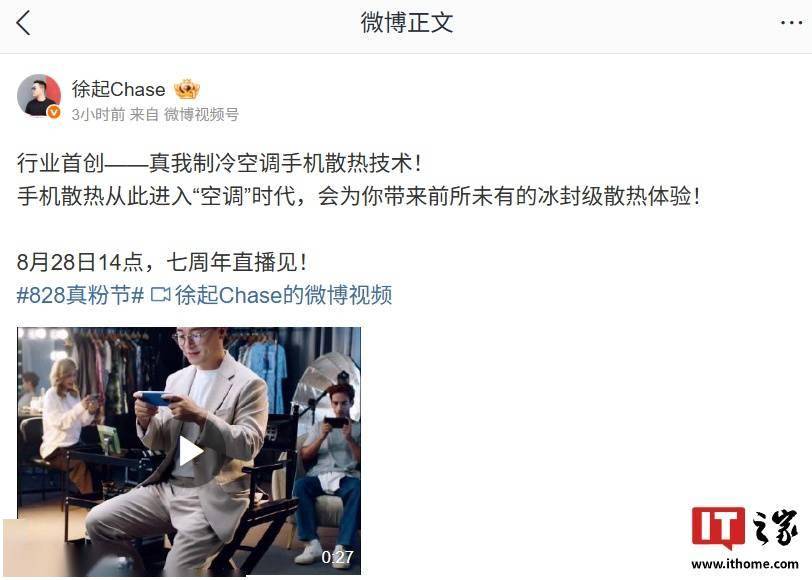Click the orange verified V badge

pyautogui.click(x=54, y=112)
